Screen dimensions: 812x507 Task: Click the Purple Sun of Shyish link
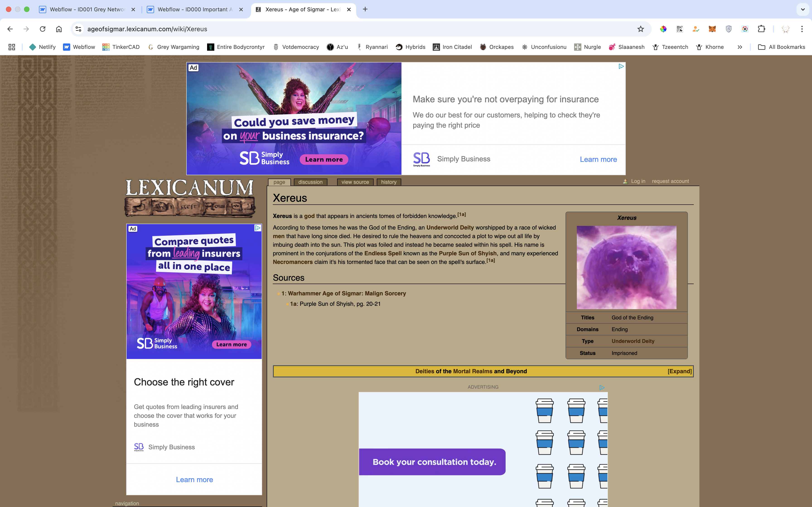pos(467,253)
